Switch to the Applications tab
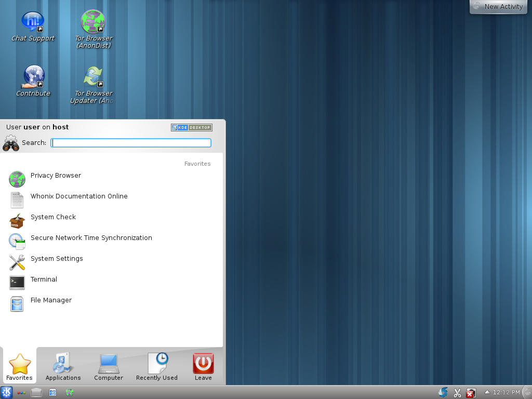Viewport: 532px width, 399px height. (63, 367)
